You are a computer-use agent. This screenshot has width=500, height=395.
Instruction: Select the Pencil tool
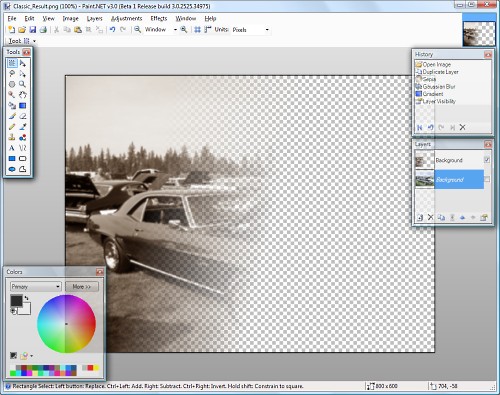(x=12, y=127)
